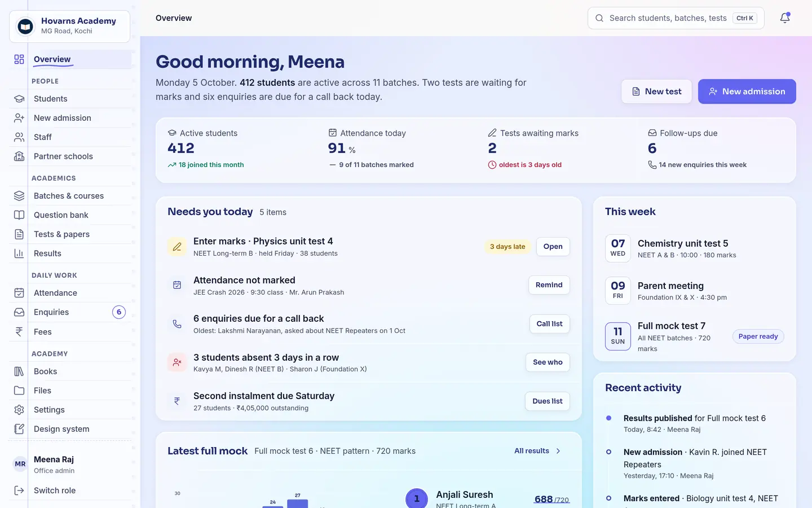Screen dimensions: 812x508
Task: Open Question bank book icon
Action: coord(19,215)
